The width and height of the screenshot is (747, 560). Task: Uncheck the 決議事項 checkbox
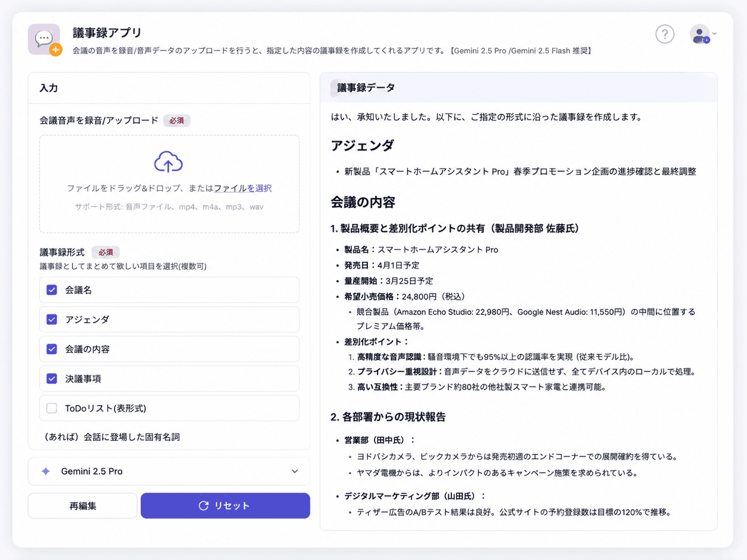tap(52, 378)
